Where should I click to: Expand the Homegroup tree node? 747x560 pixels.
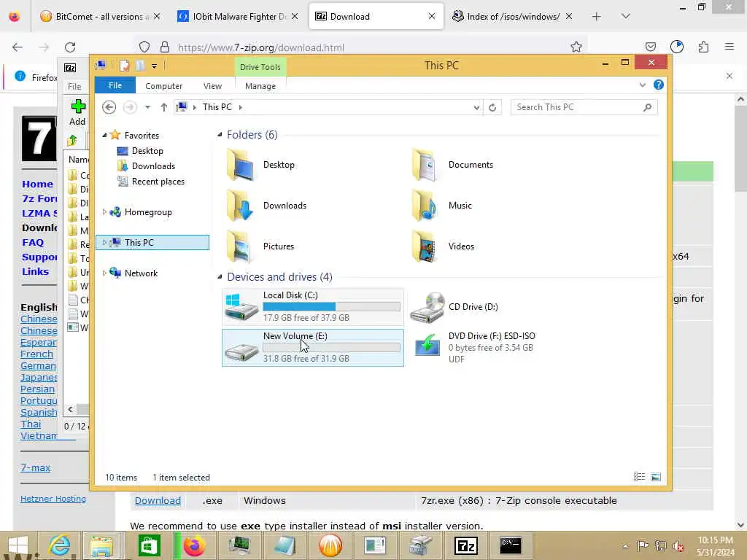click(x=104, y=212)
